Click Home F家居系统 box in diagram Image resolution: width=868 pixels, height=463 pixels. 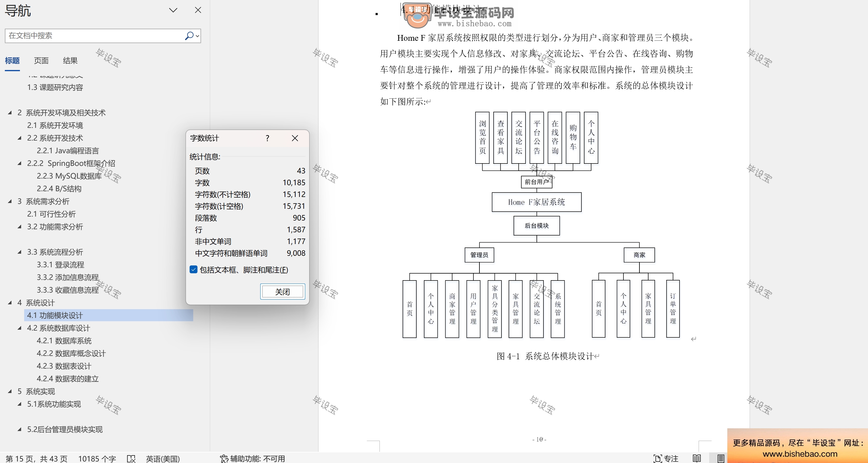(x=536, y=202)
